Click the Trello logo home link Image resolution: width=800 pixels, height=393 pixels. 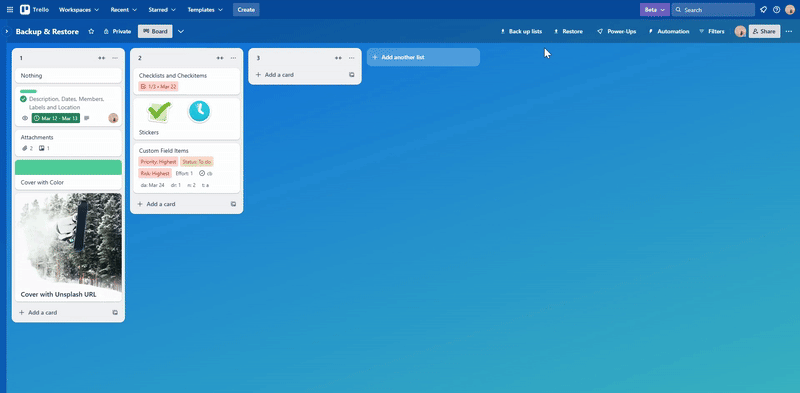[x=34, y=10]
